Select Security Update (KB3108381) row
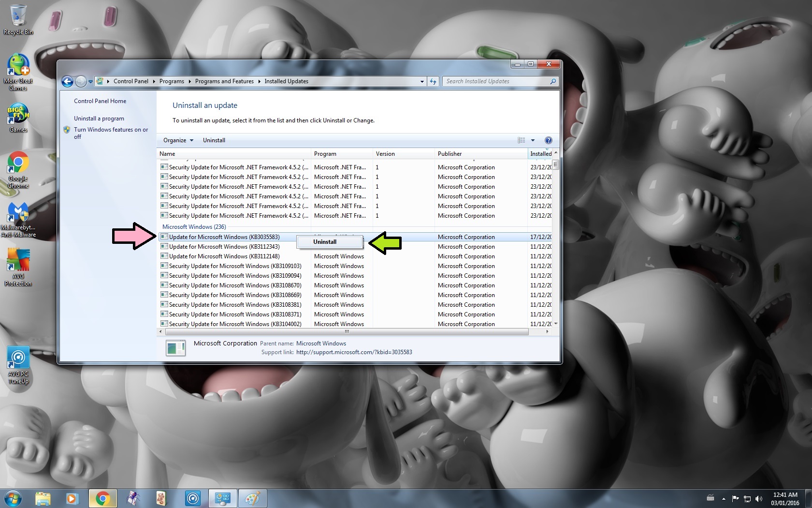Viewport: 812px width, 508px height. click(355, 305)
